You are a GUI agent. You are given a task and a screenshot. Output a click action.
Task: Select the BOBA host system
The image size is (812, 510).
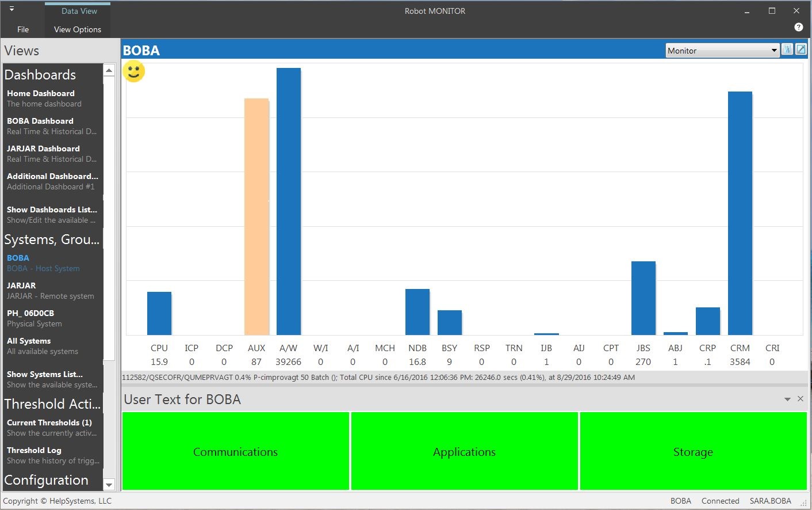click(x=52, y=263)
